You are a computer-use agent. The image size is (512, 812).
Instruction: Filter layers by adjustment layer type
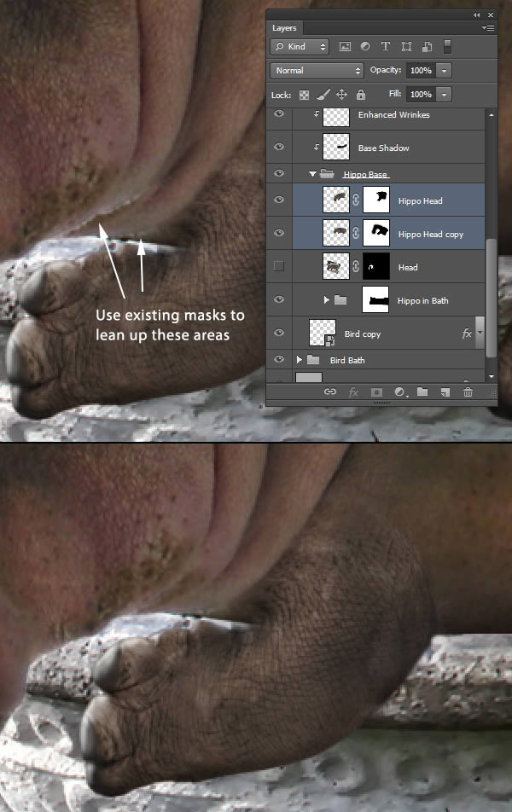pyautogui.click(x=365, y=47)
